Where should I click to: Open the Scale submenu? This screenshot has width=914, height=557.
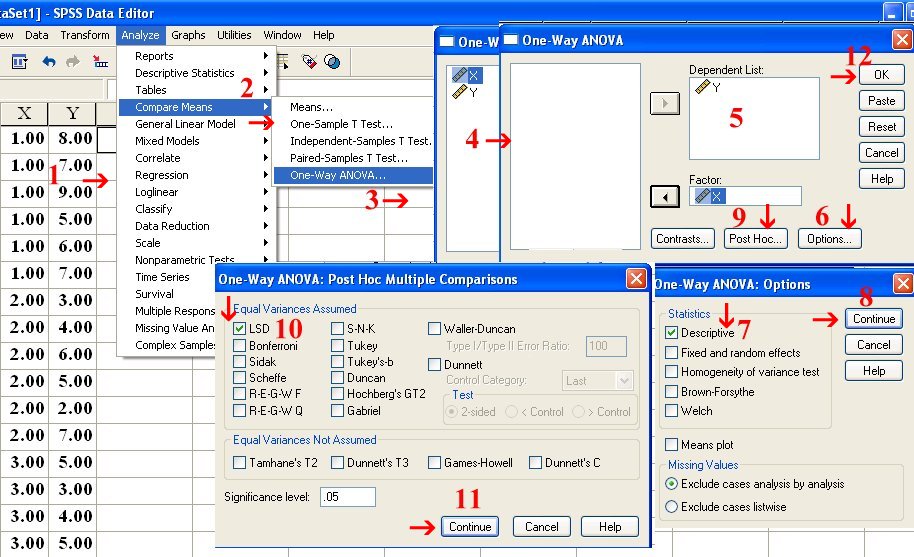pos(197,243)
